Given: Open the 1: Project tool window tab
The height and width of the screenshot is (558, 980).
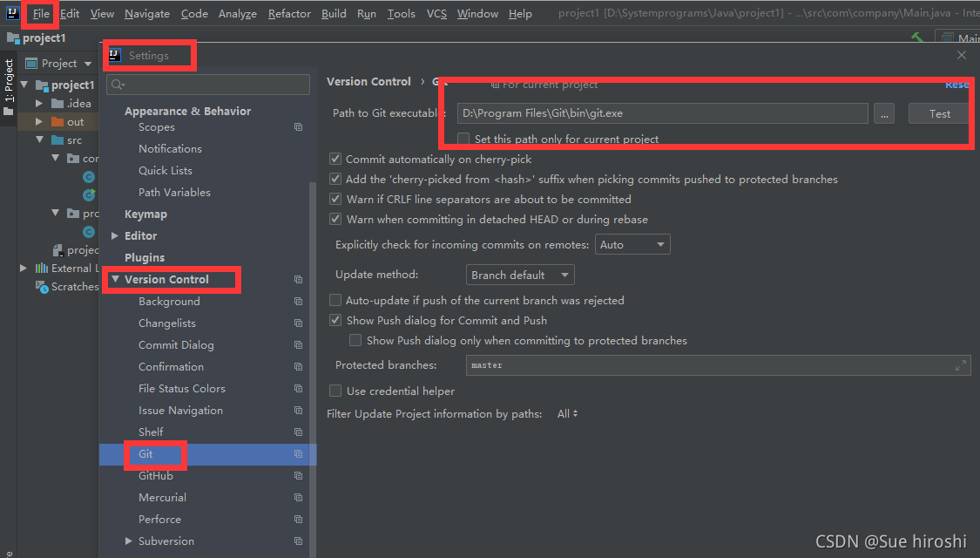Looking at the screenshot, I should [9, 87].
